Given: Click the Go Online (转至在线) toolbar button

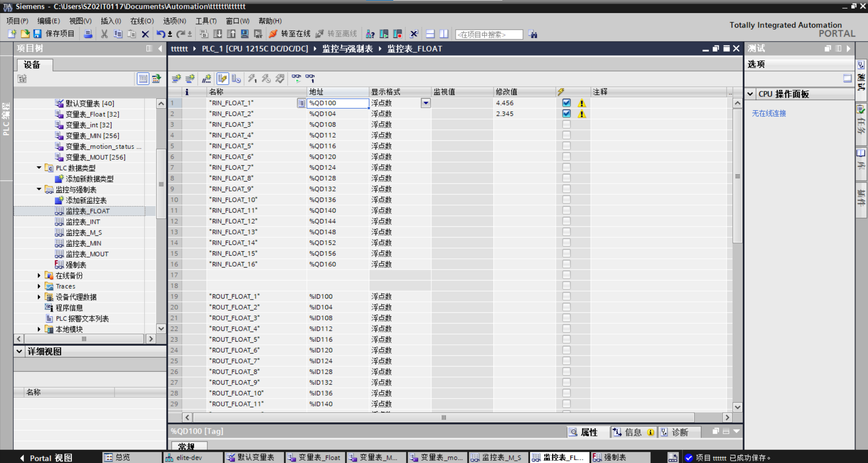Looking at the screenshot, I should click(x=290, y=34).
